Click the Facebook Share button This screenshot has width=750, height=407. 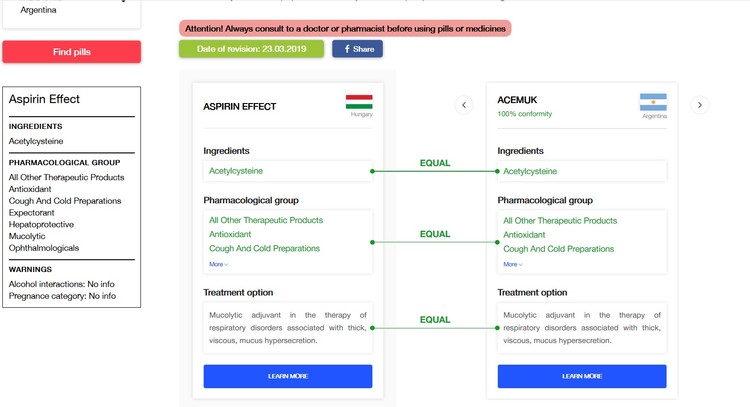(x=357, y=49)
